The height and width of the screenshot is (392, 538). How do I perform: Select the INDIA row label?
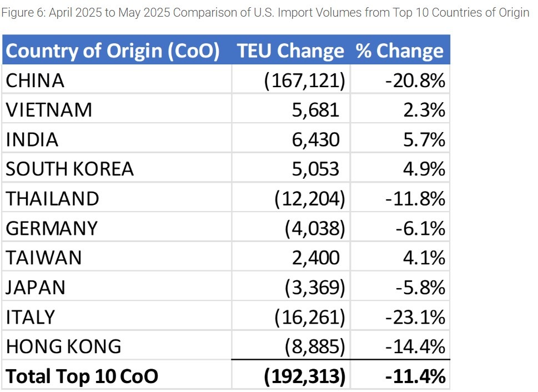click(x=32, y=139)
